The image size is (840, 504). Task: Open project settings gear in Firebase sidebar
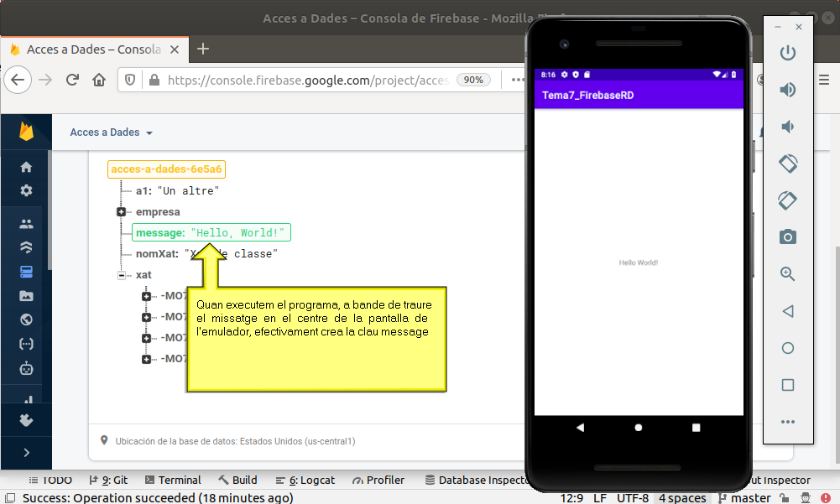coord(26,190)
